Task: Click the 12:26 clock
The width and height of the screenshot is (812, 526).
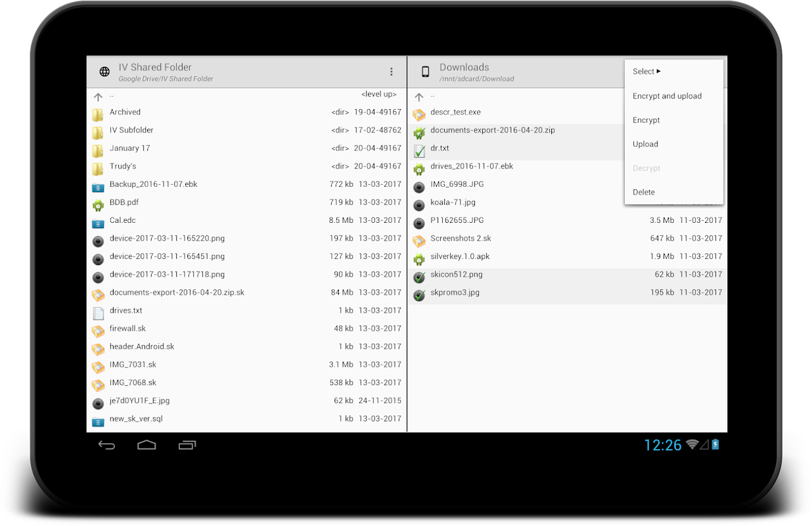Action: (x=663, y=445)
